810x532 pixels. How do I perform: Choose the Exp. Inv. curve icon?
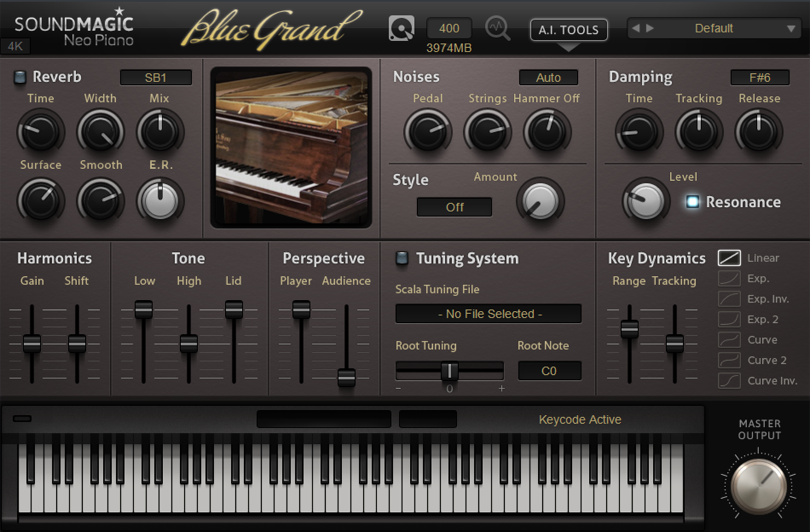pyautogui.click(x=729, y=299)
